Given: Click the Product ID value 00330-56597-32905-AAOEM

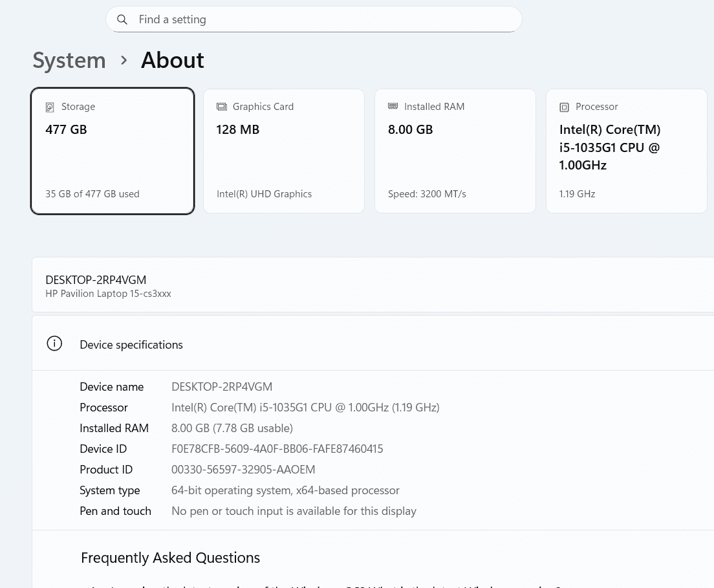Looking at the screenshot, I should coord(243,470).
